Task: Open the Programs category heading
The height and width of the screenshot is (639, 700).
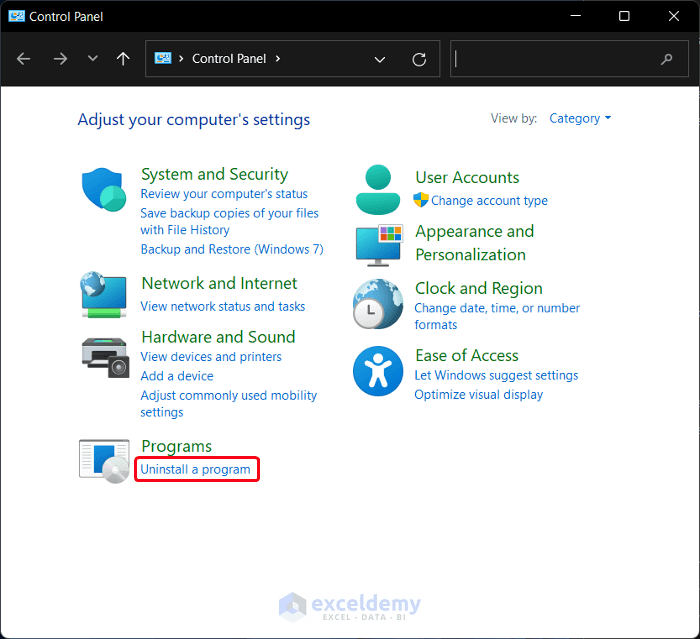Action: [x=176, y=446]
